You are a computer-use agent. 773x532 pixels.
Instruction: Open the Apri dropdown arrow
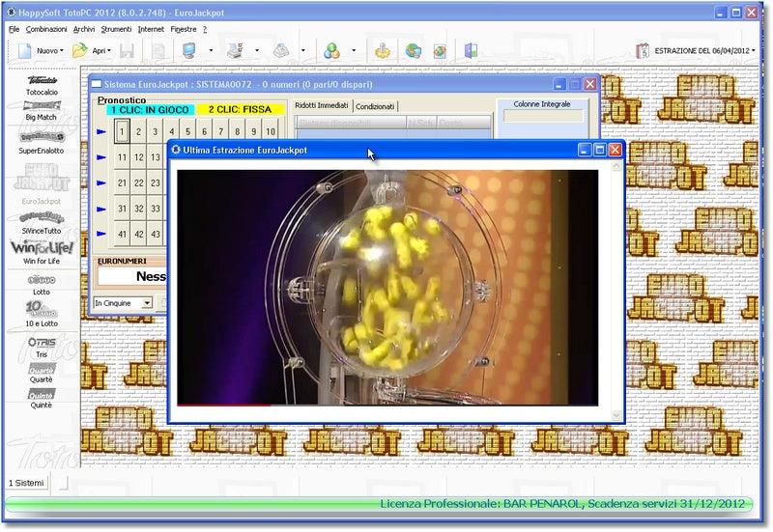pyautogui.click(x=109, y=51)
